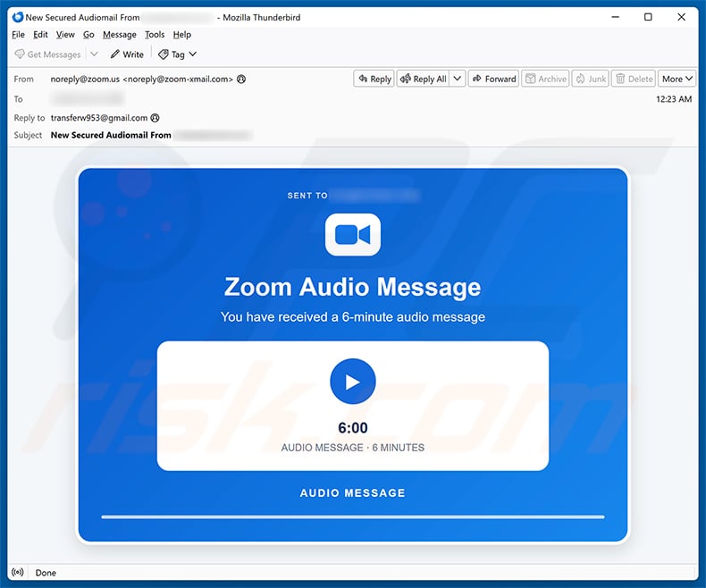The image size is (706, 588).
Task: Click the contact icon beside reply-to address
Action: click(x=155, y=118)
